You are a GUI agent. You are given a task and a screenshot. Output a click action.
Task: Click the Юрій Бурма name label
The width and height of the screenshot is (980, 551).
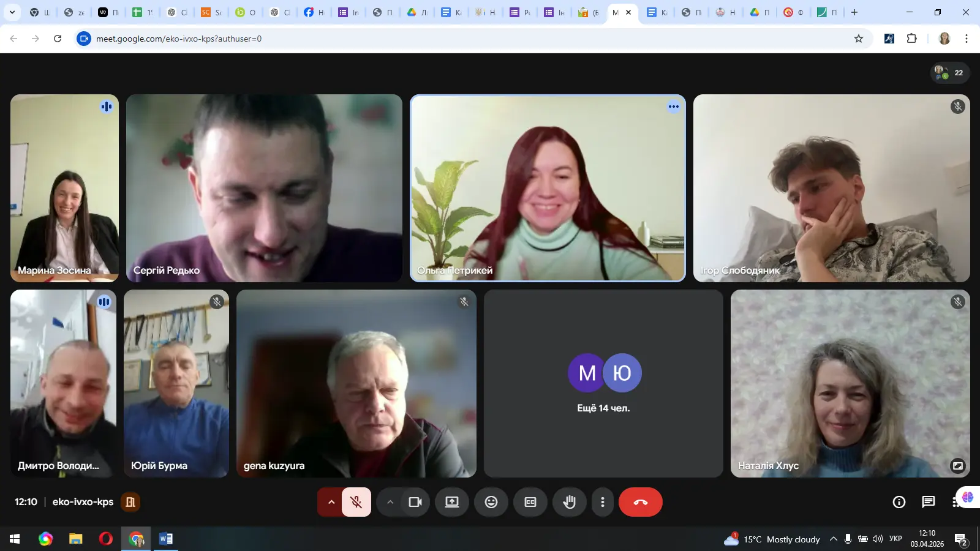coord(159,466)
